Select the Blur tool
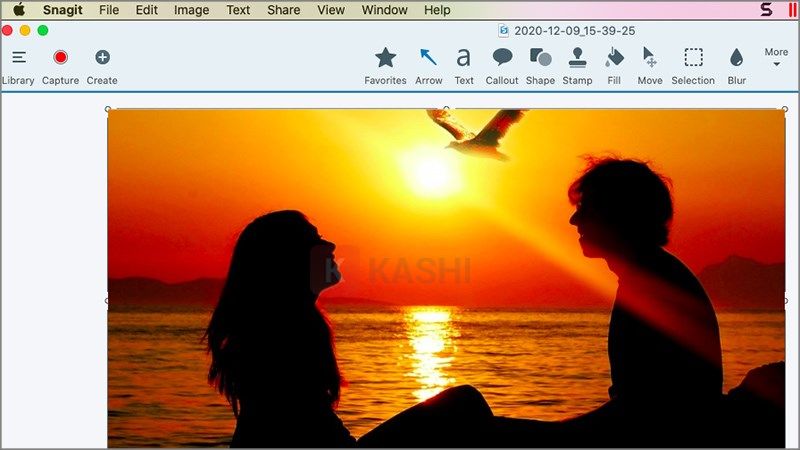This screenshot has height=450, width=800. click(x=736, y=66)
